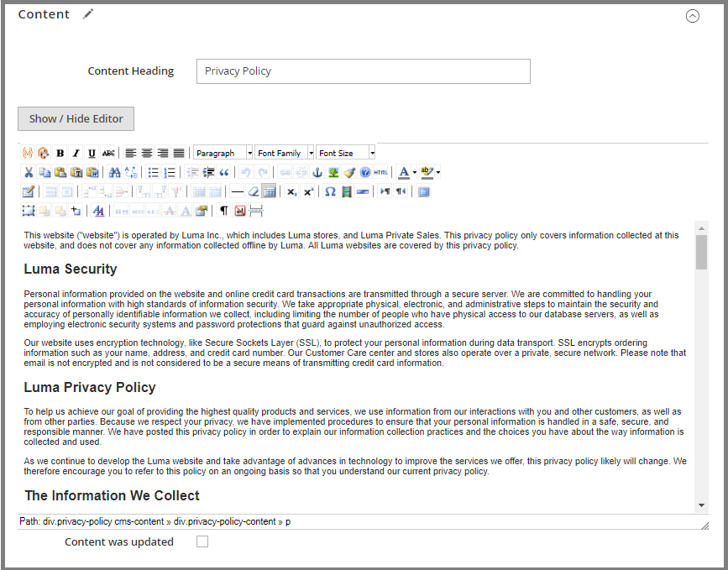Click the Content Heading input field
The height and width of the screenshot is (570, 728).
click(x=364, y=71)
